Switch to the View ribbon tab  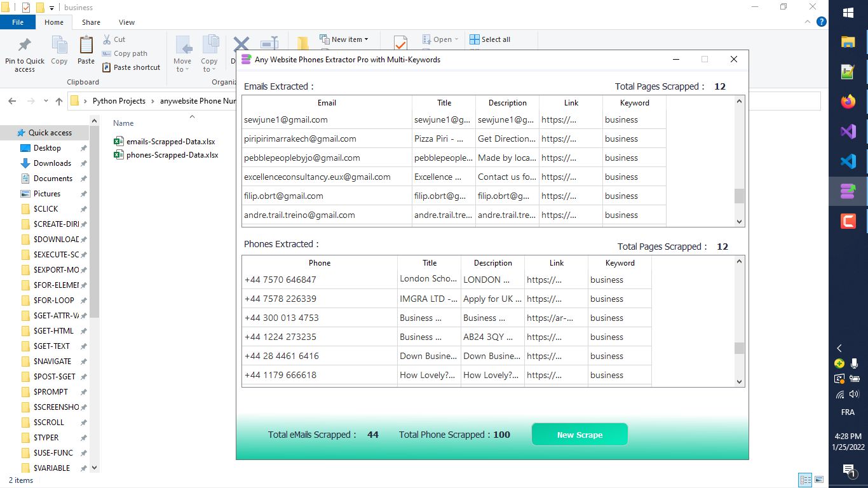(x=126, y=22)
